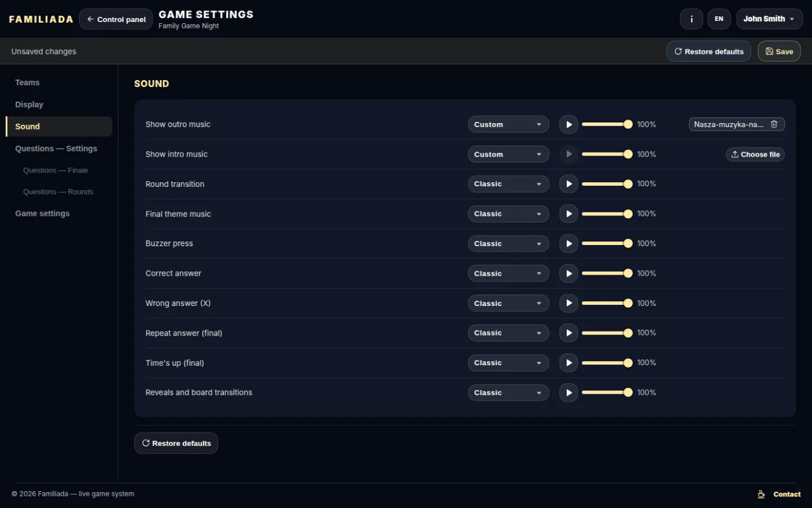
Task: Play the Final theme music preview
Action: click(568, 214)
